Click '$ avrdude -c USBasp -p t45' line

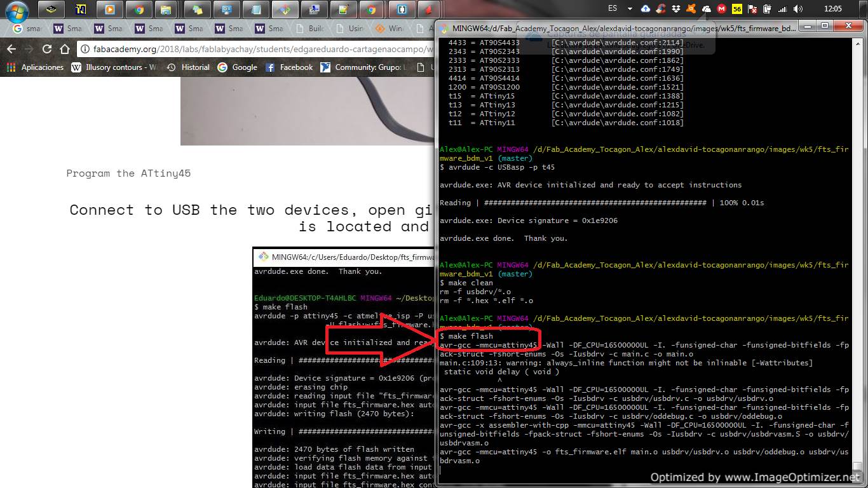pos(497,167)
